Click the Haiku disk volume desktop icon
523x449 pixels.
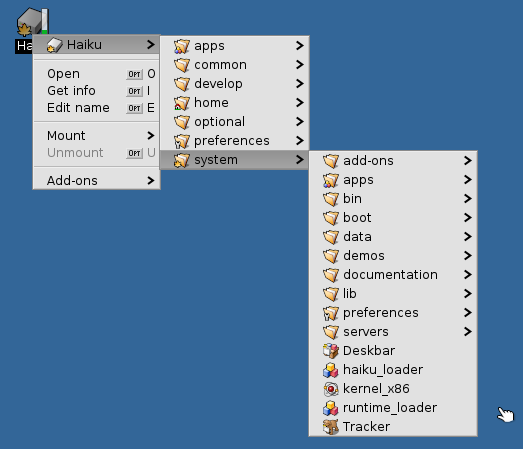click(33, 21)
